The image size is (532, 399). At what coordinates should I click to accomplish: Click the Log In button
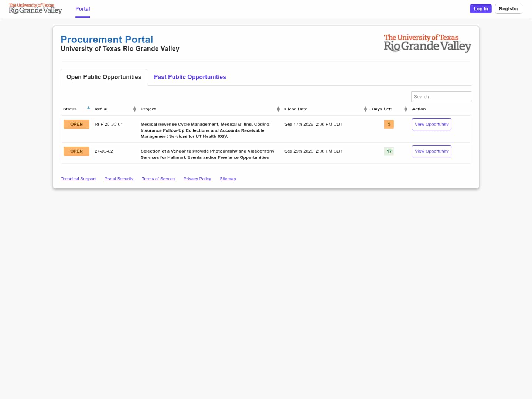(x=481, y=8)
